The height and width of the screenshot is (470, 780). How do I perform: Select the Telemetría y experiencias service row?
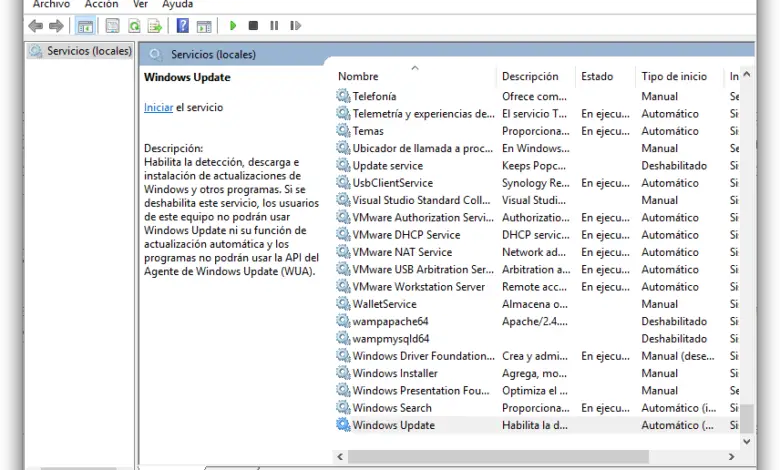click(x=537, y=113)
